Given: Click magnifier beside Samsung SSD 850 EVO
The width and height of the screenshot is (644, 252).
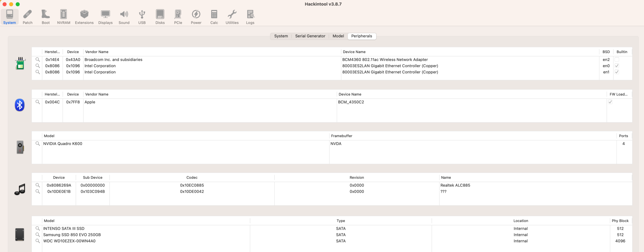Looking at the screenshot, I should (x=38, y=235).
